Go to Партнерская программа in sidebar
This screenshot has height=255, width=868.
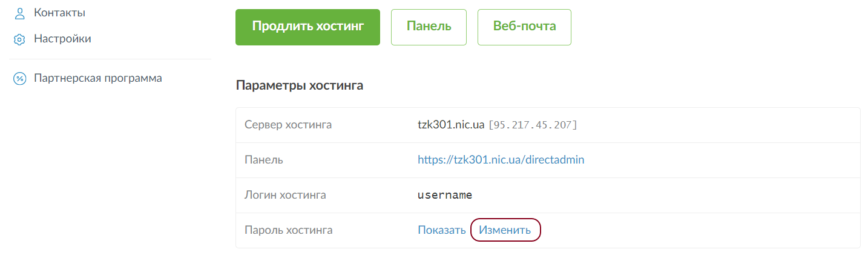point(97,78)
